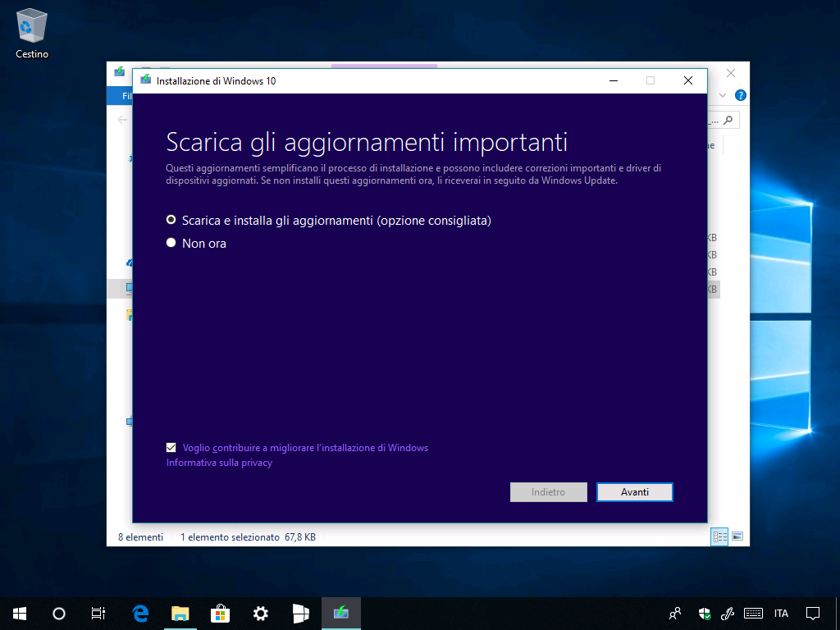This screenshot has height=630, width=840.
Task: Click the setup icon in dialog title bar
Action: [x=145, y=80]
